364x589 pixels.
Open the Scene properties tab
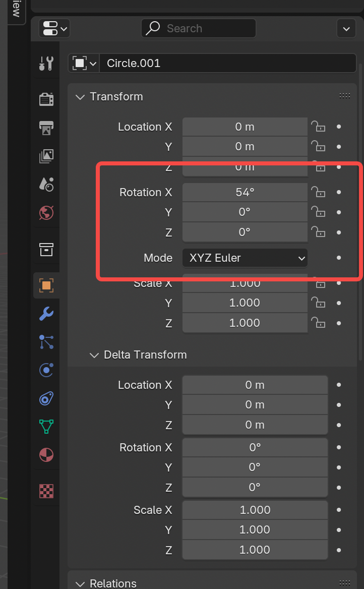click(46, 184)
